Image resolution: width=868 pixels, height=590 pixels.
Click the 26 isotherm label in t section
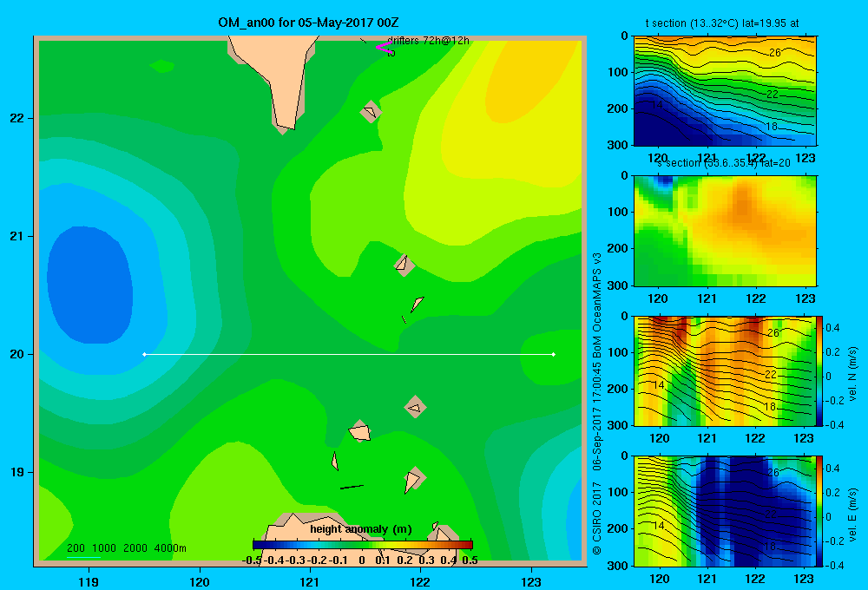775,53
